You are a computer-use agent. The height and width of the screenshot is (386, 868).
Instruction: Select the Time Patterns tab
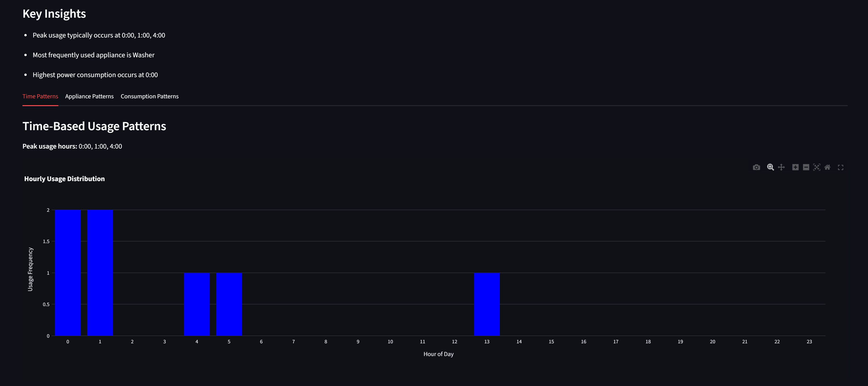pos(40,96)
